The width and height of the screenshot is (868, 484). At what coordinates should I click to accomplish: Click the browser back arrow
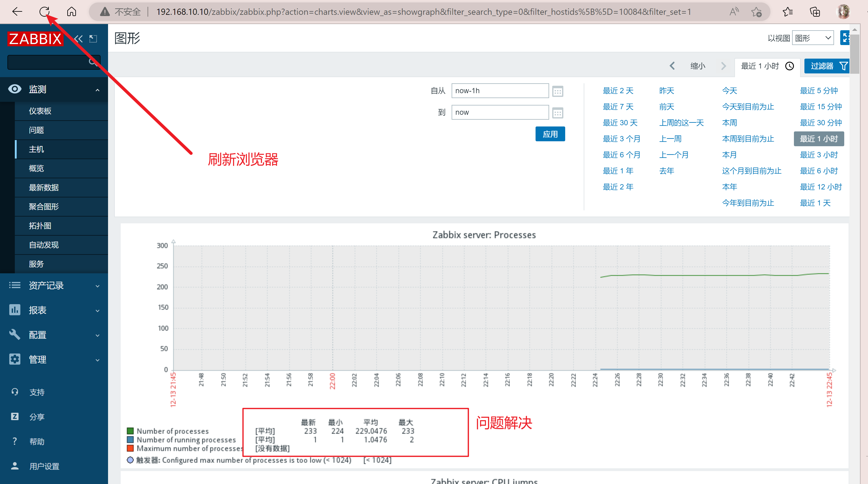pos(17,12)
